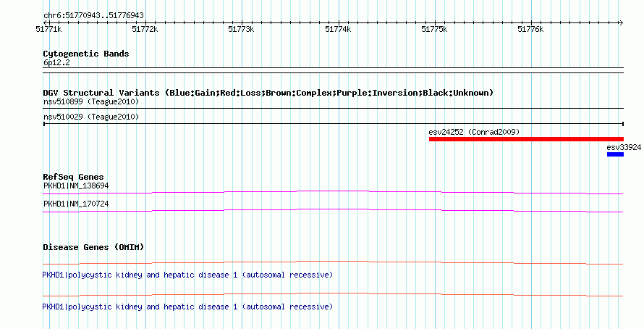Select the DGV Structural Variants track title

(268, 93)
